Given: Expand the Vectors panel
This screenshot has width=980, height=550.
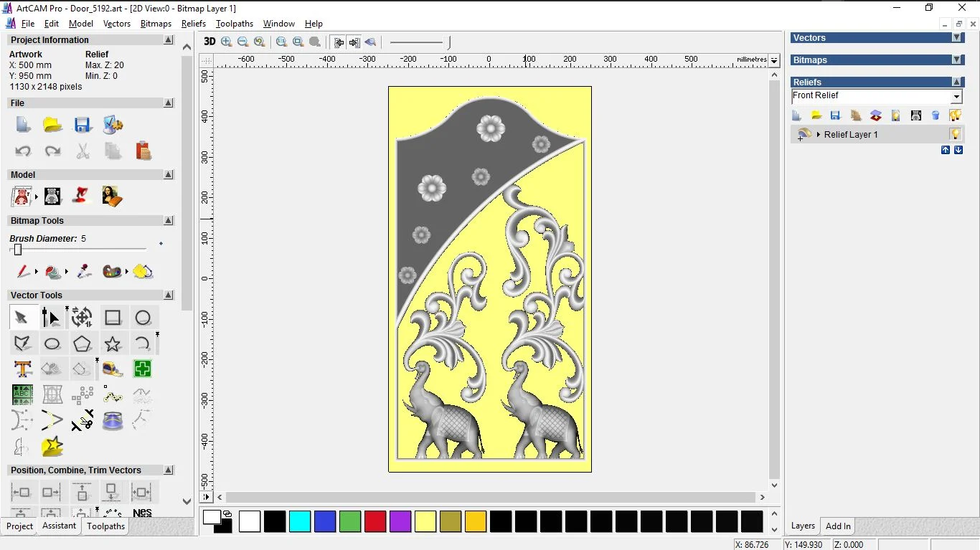Looking at the screenshot, I should pos(956,38).
